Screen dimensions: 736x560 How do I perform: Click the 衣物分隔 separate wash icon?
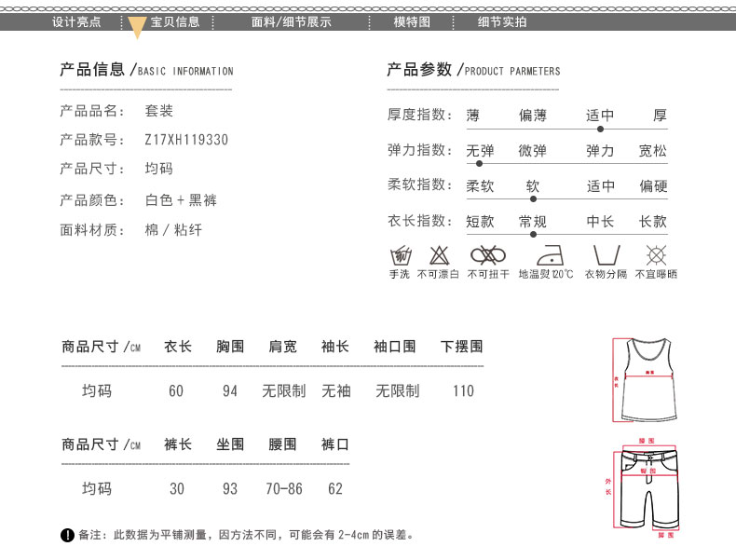(x=607, y=255)
